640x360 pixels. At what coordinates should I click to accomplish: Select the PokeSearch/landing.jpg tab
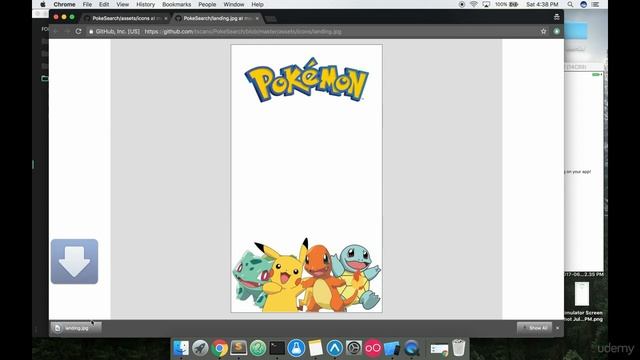(217, 18)
